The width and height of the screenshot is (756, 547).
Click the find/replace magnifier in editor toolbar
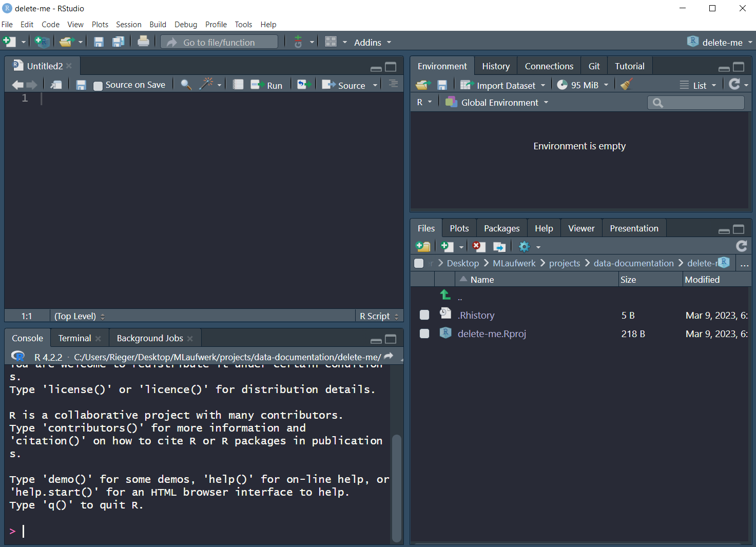(x=186, y=85)
